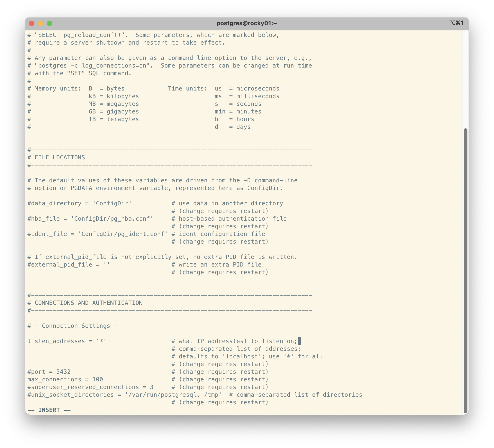This screenshot has width=494, height=448.
Task: Click the text cursor block after 'listen on;'
Action: [299, 341]
